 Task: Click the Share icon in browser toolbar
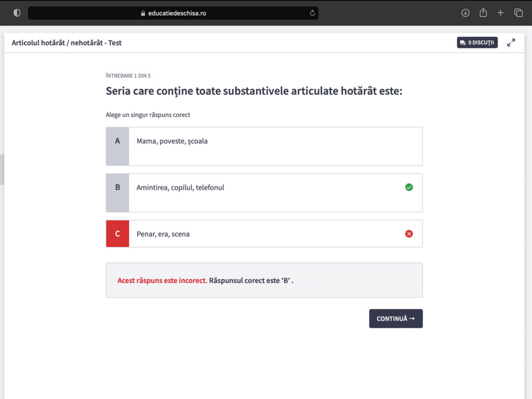pyautogui.click(x=483, y=13)
